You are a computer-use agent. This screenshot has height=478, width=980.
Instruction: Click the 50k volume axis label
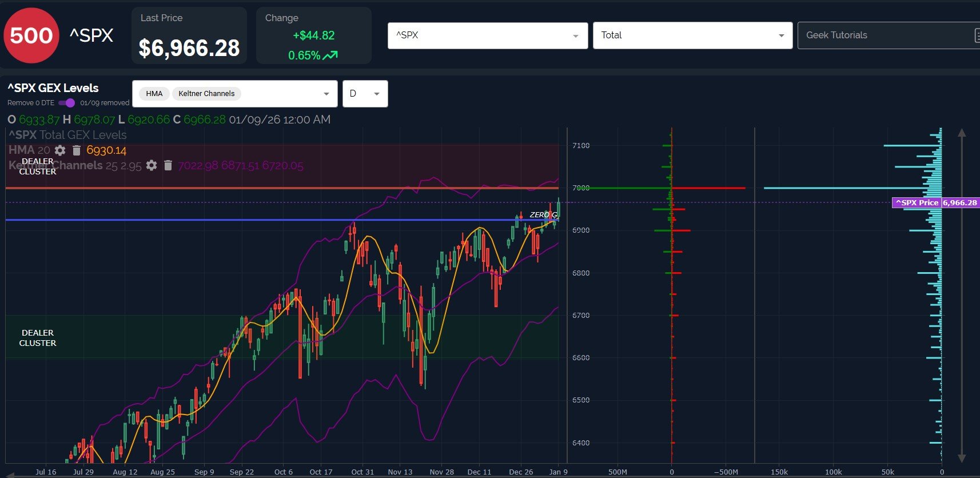click(x=887, y=472)
